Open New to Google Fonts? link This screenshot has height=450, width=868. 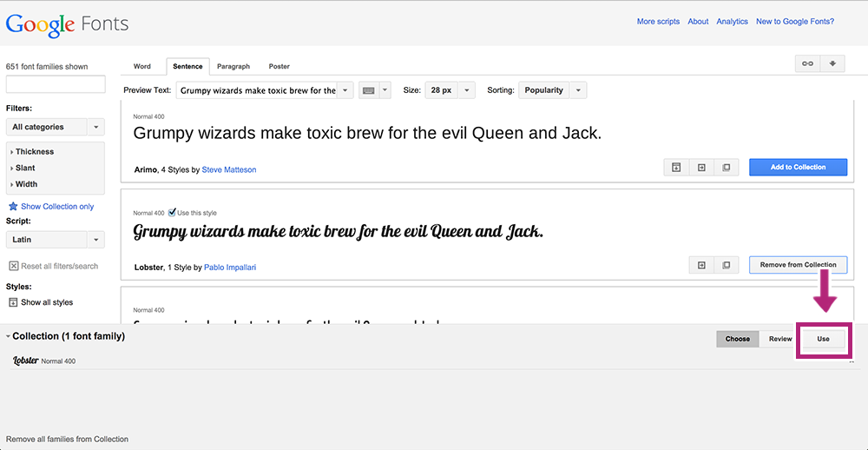pos(795,22)
